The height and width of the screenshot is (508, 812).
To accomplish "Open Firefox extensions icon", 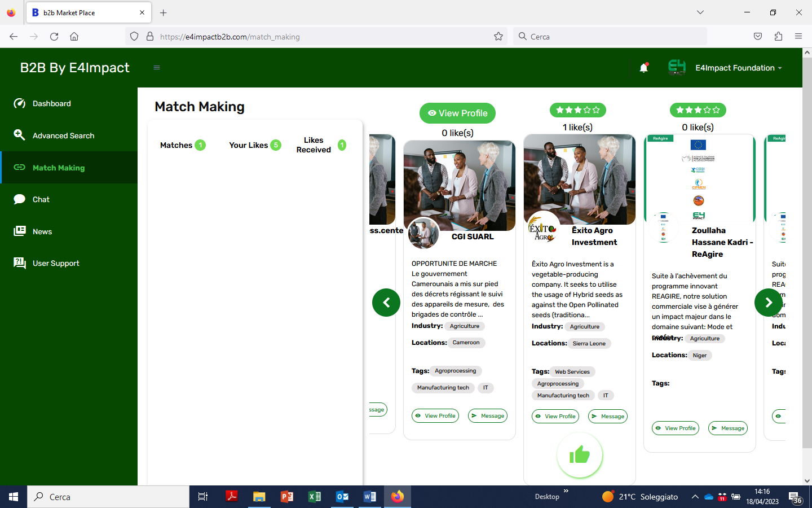I will point(778,36).
